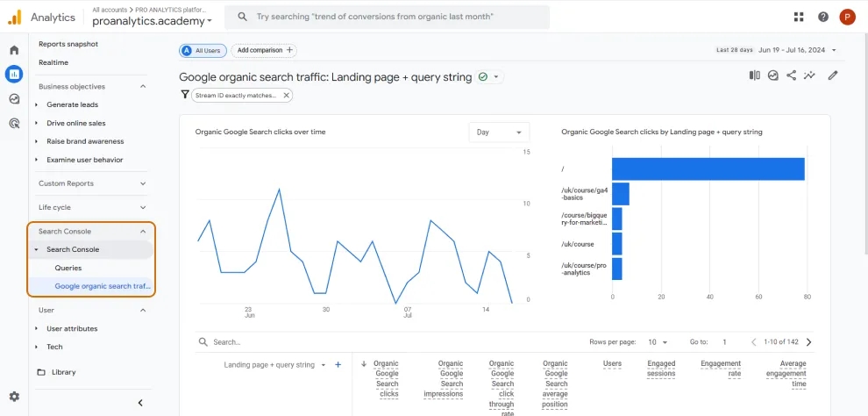Expand the Examine user behavior topic
868x416 pixels.
click(x=37, y=160)
